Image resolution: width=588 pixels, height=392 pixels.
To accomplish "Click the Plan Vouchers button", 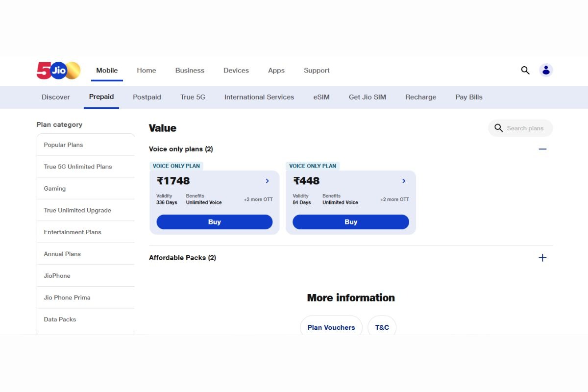I will (331, 327).
